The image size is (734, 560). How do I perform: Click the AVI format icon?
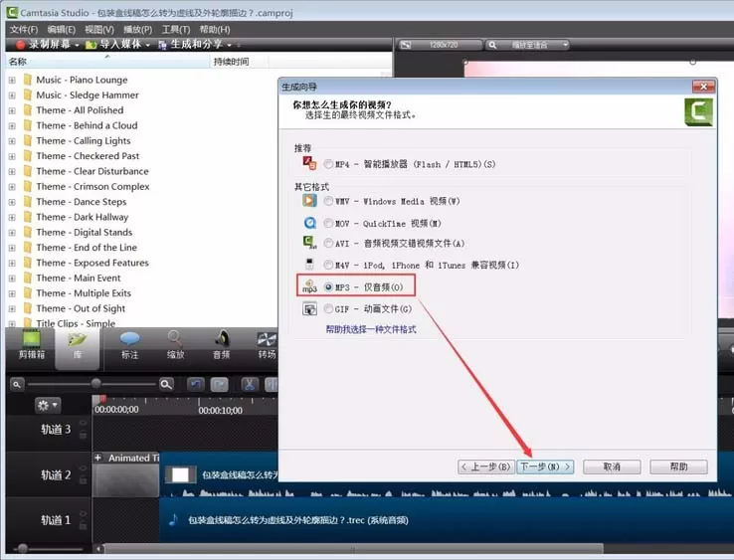coord(309,242)
